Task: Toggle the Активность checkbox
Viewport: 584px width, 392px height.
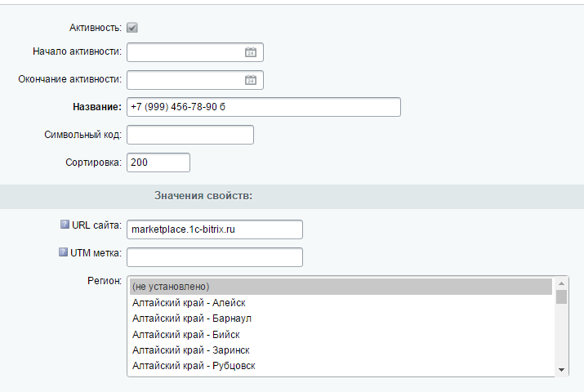Action: pyautogui.click(x=132, y=28)
